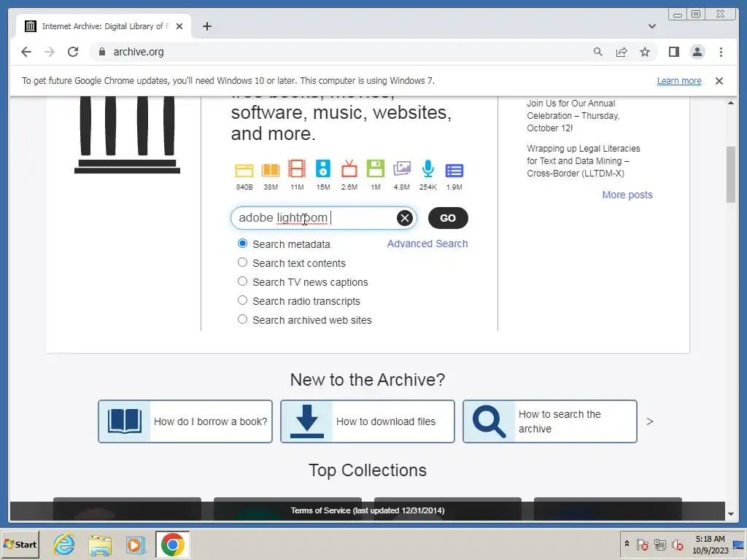Open the Collections 1.9M list icon

point(454,171)
